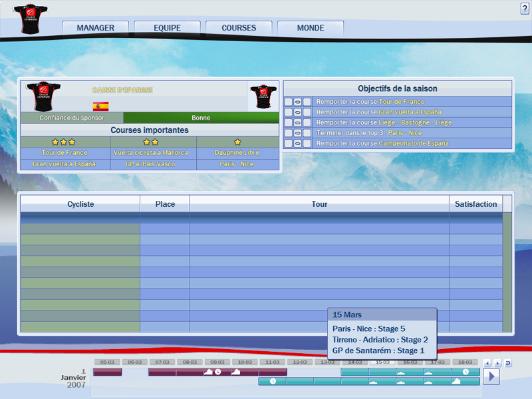This screenshot has width=532, height=399.
Task: Expand the MONDE menu
Action: 311,28
